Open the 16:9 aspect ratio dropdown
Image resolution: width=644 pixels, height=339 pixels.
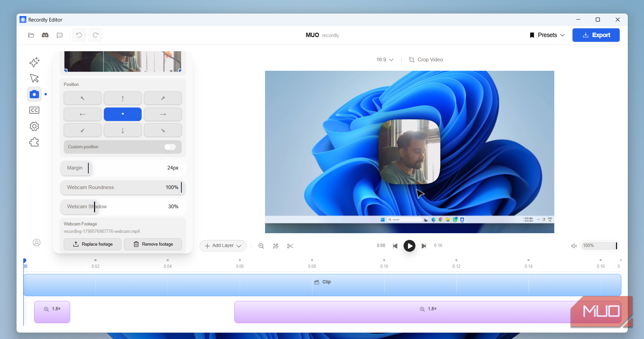pyautogui.click(x=385, y=60)
